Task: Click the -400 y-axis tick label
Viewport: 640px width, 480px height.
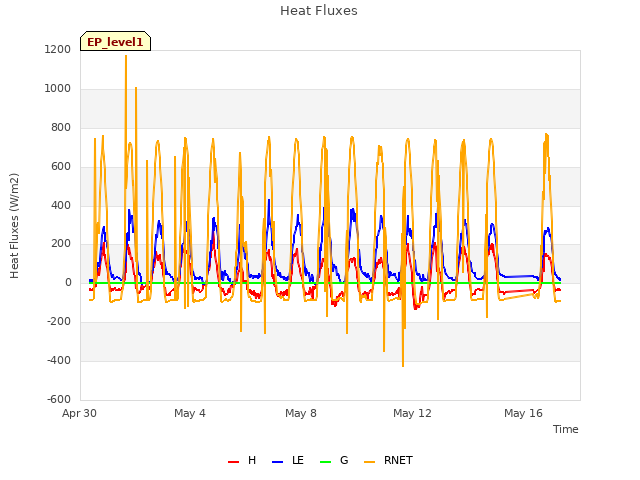Action: (59, 360)
